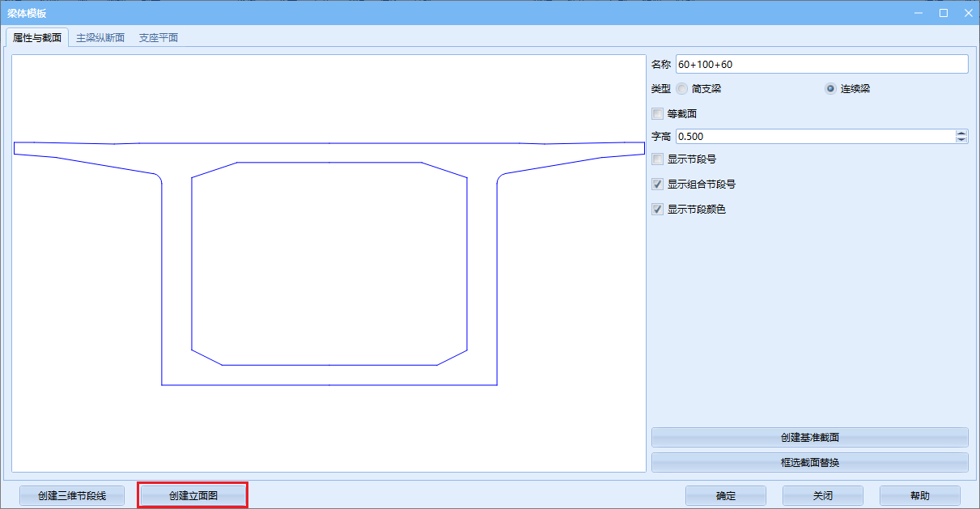The image size is (980, 509).
Task: Confirm with the 确定 button
Action: (x=726, y=495)
